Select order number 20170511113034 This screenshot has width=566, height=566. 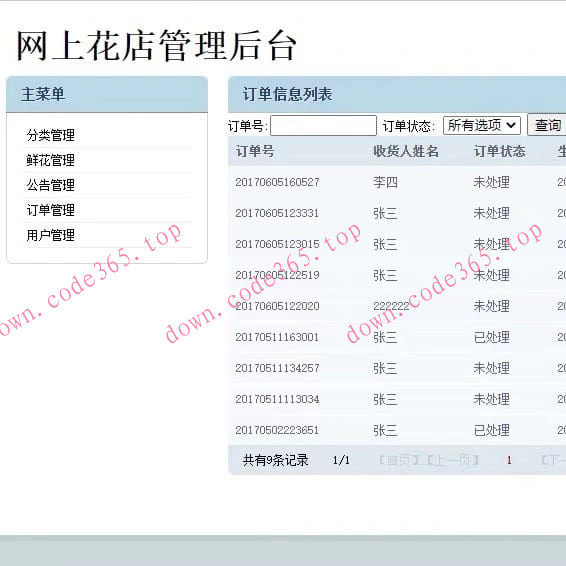coord(277,399)
